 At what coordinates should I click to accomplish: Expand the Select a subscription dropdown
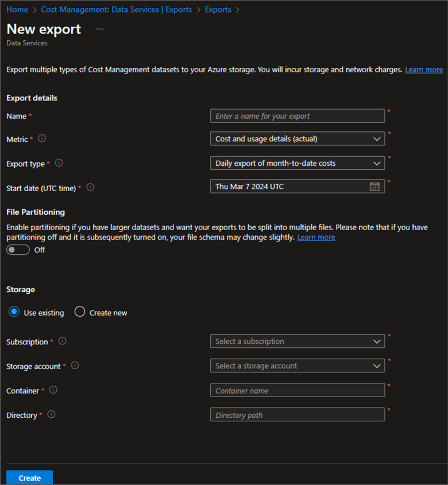click(x=297, y=342)
